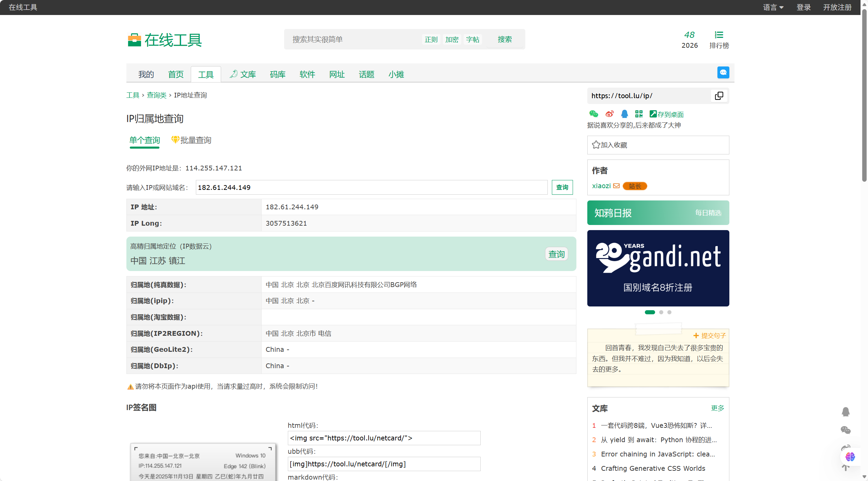This screenshot has width=868, height=481.
Task: Click the ranking list icon
Action: coord(719,35)
